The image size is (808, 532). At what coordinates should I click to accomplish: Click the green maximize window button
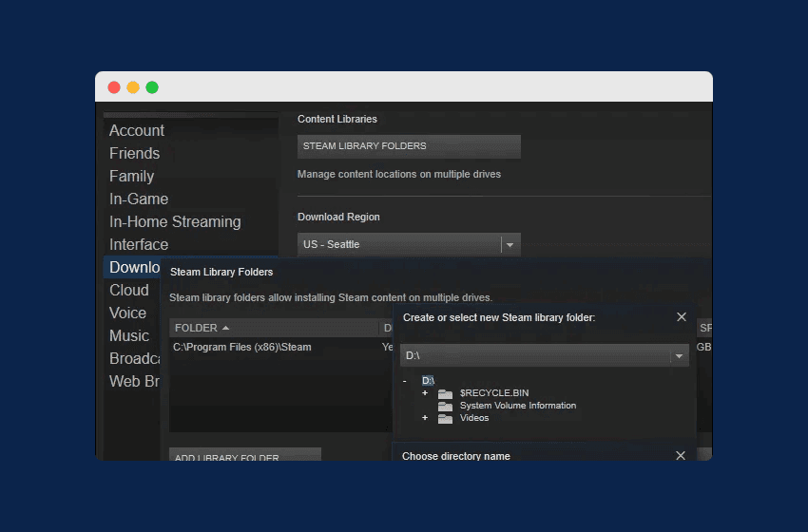(x=152, y=87)
